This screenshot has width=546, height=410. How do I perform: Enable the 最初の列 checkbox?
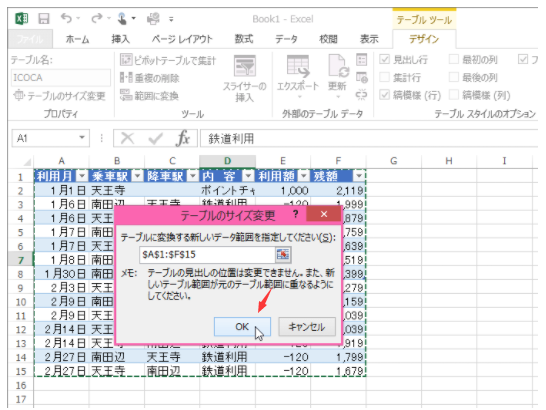[x=454, y=59]
